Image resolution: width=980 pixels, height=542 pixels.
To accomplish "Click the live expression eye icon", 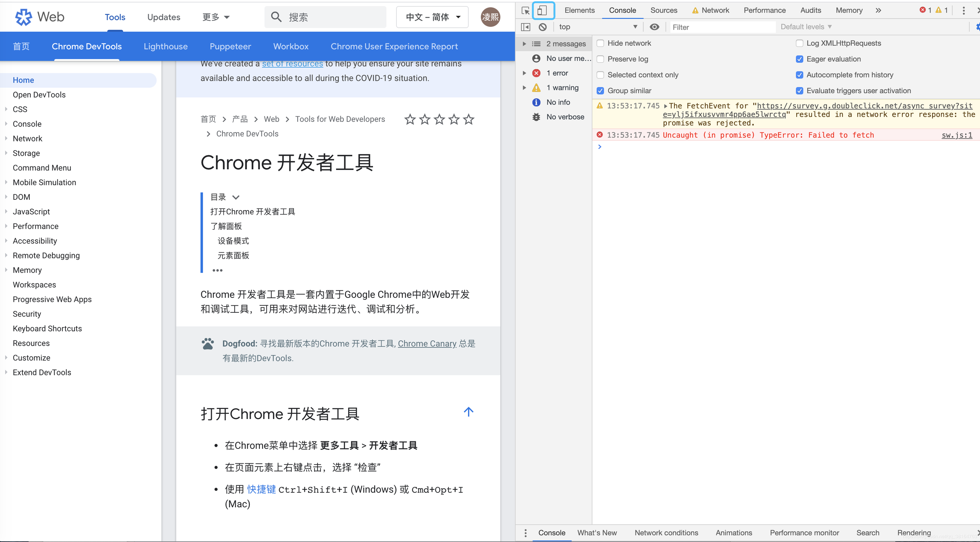I will [x=654, y=27].
